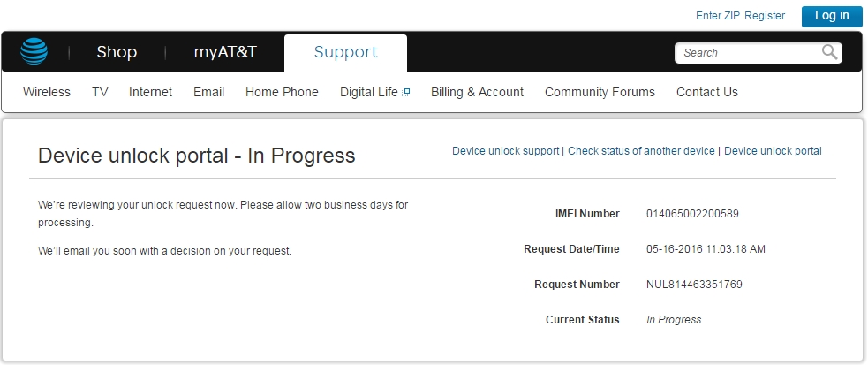The width and height of the screenshot is (868, 365).
Task: Click the Enter ZIP link
Action: click(x=719, y=16)
